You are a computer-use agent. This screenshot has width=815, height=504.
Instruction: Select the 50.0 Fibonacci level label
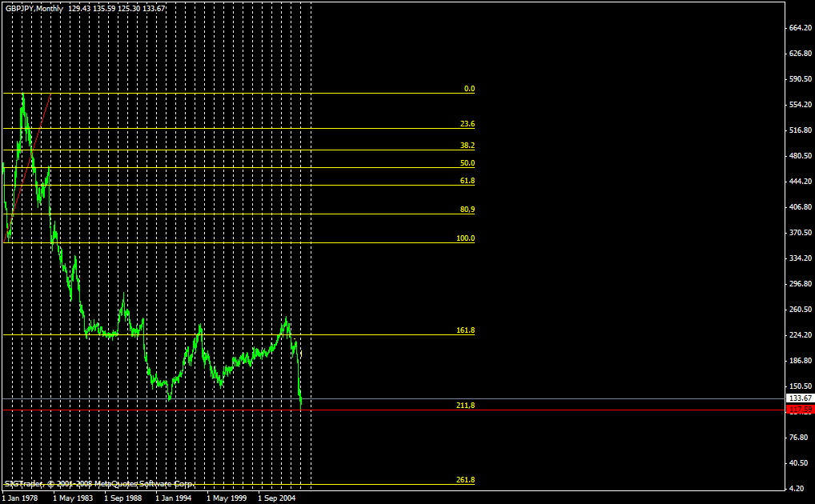coord(468,163)
